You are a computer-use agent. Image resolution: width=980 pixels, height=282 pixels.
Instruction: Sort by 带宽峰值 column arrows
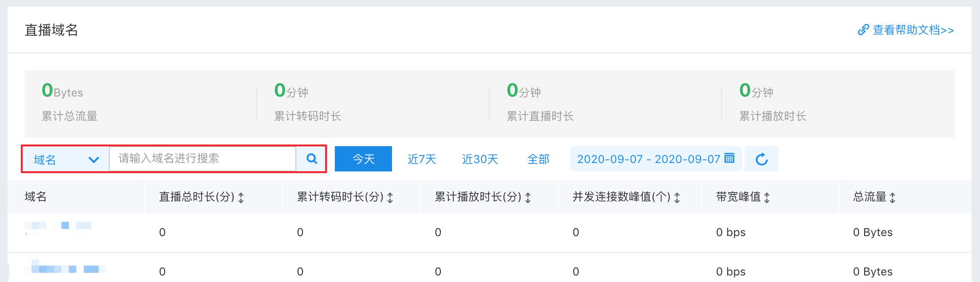pos(767,198)
